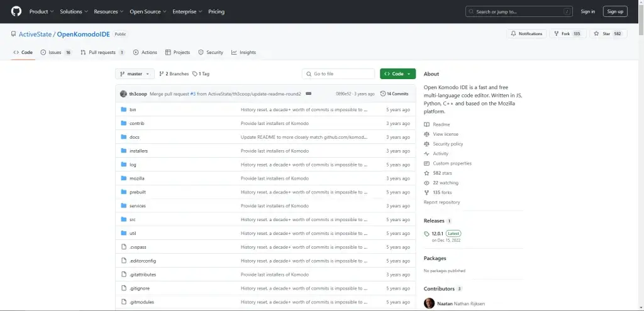Viewport: 644px width, 311px height.
Task: Click Naatan's contributor avatar
Action: click(x=429, y=303)
